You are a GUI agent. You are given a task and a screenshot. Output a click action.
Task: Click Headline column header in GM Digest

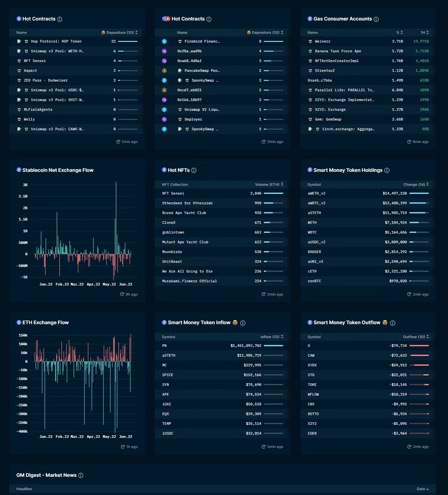[x=24, y=489]
